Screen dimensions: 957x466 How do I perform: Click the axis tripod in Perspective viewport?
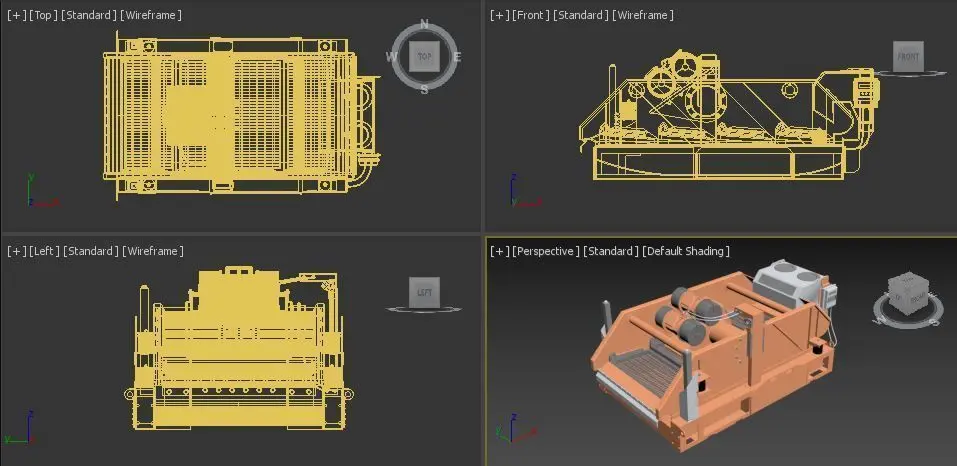[516, 428]
